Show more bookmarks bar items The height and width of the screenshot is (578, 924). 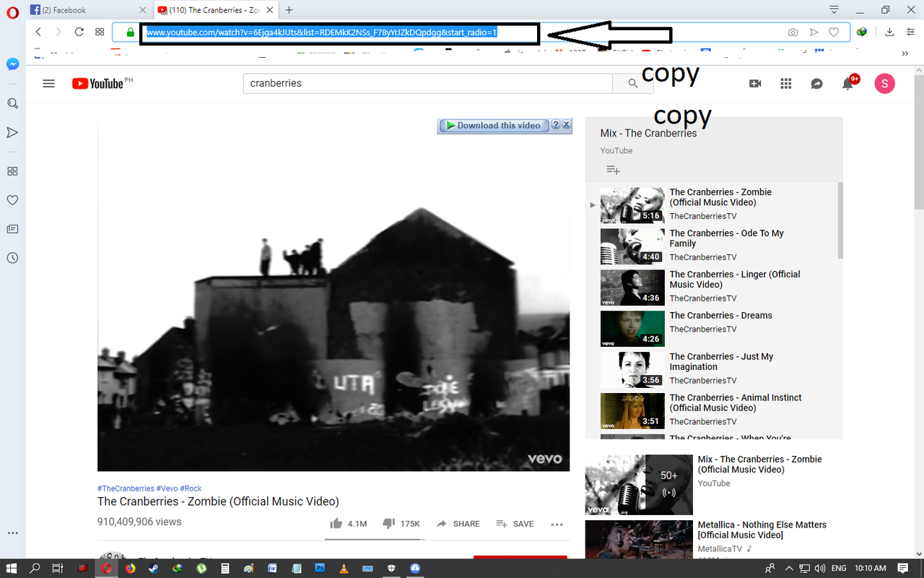[x=905, y=53]
